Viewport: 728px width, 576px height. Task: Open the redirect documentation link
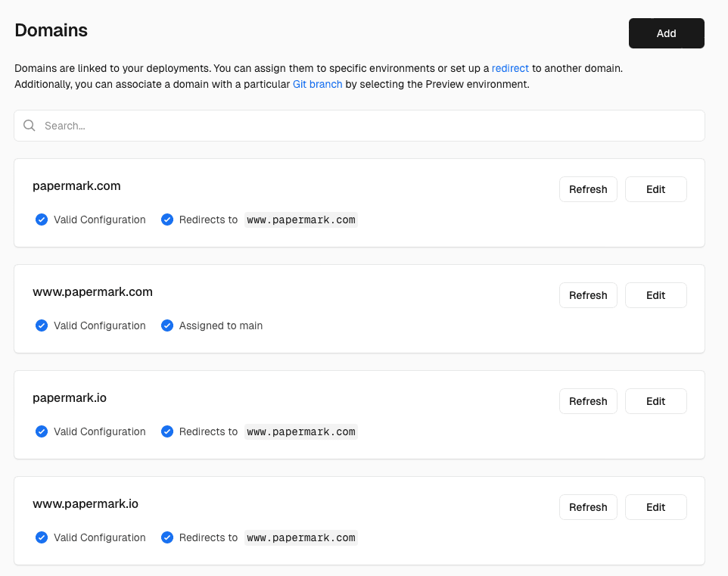[x=510, y=68]
